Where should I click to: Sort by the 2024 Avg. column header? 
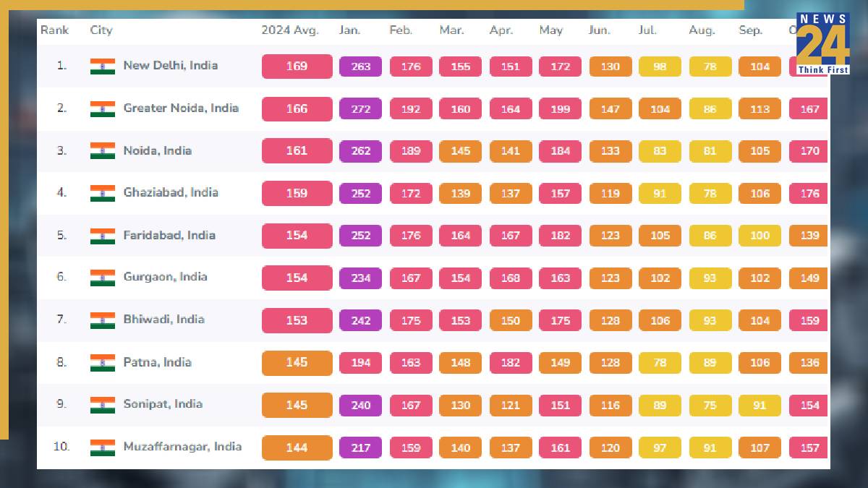coord(289,30)
